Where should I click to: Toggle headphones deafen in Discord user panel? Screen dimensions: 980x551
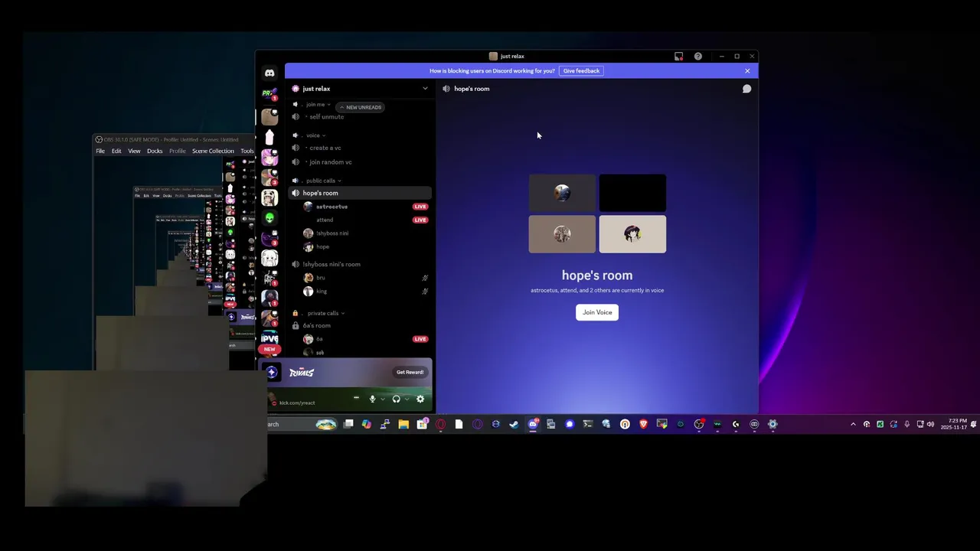(x=396, y=399)
